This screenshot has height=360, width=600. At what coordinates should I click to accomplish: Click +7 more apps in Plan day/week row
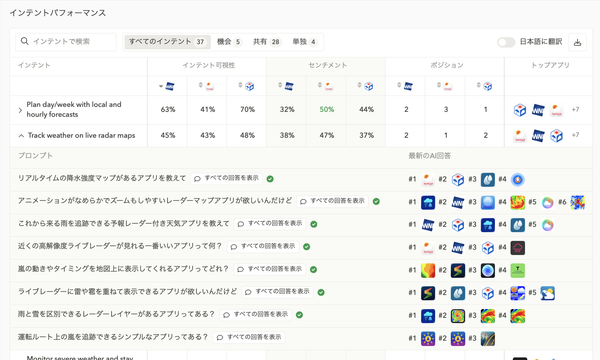[x=575, y=109]
